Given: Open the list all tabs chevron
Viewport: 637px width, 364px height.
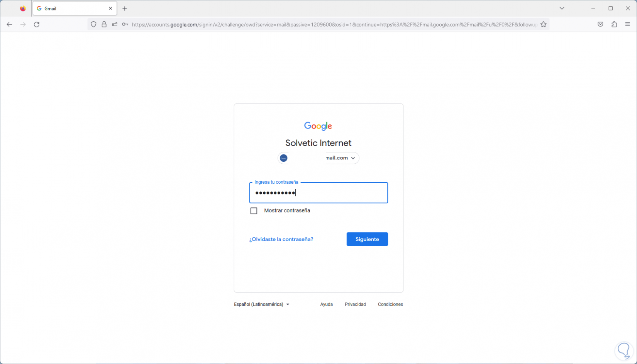Looking at the screenshot, I should (562, 8).
